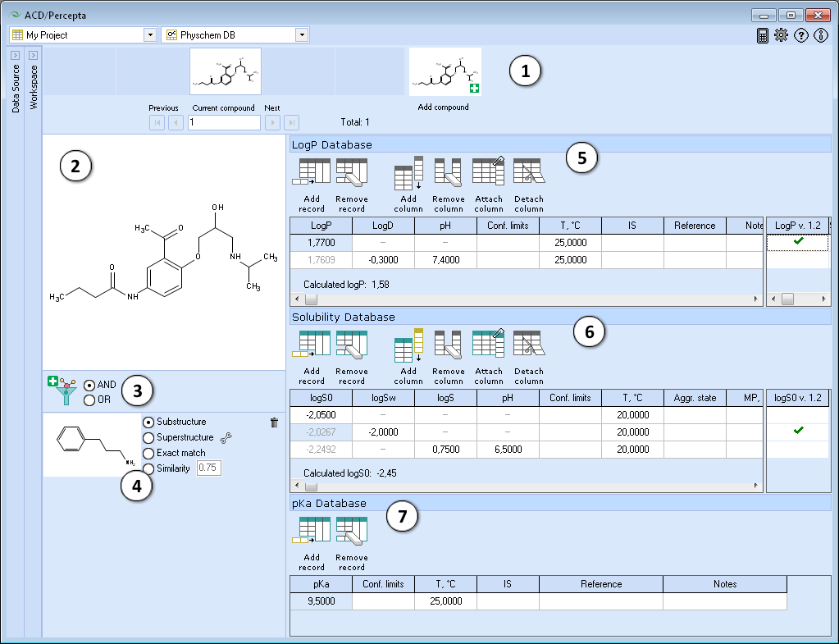This screenshot has width=839, height=644.
Task: Click Remove record in LogP Database
Action: [352, 185]
